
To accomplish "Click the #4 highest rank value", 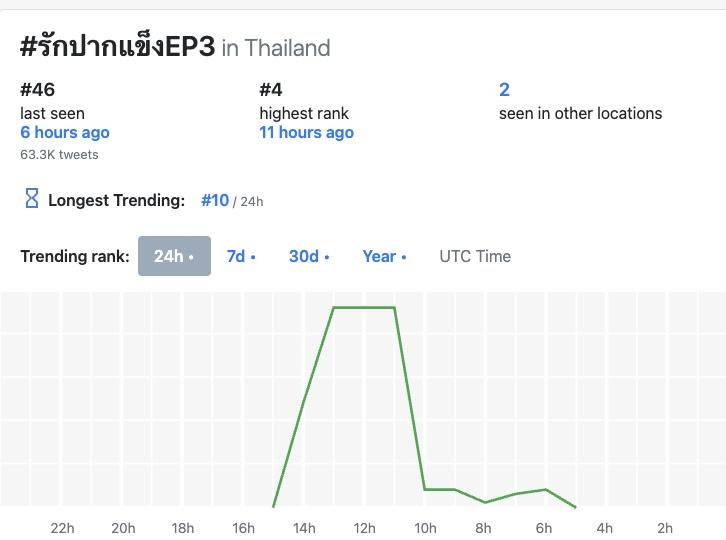I will pyautogui.click(x=271, y=89).
